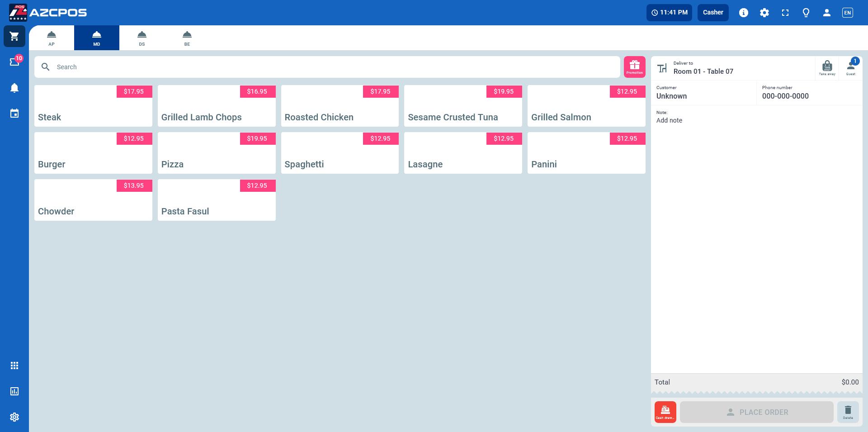Add Steak to the order

click(93, 106)
